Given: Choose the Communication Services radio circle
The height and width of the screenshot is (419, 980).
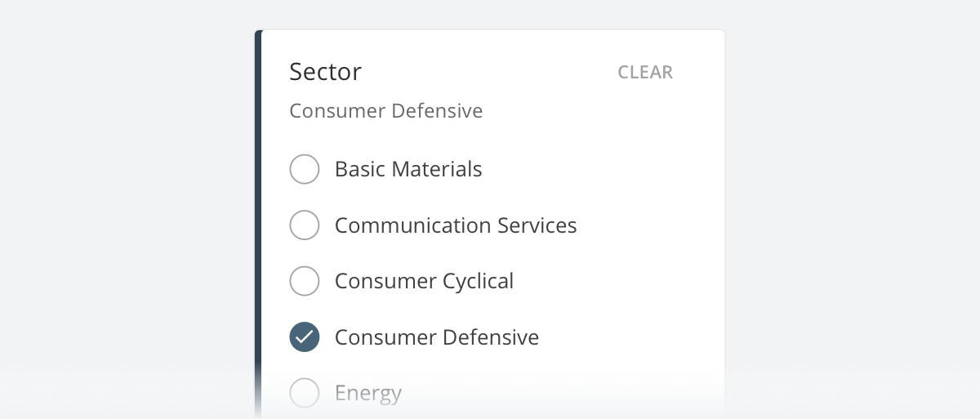Looking at the screenshot, I should [305, 225].
